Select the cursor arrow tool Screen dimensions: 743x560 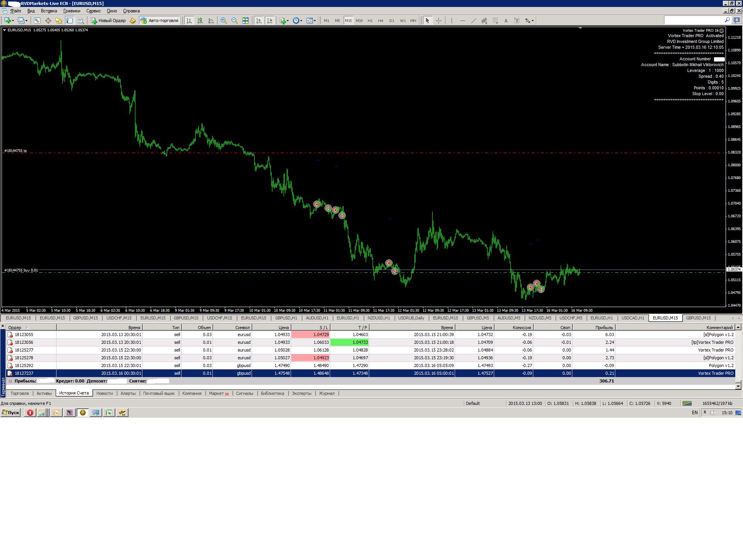click(x=428, y=20)
